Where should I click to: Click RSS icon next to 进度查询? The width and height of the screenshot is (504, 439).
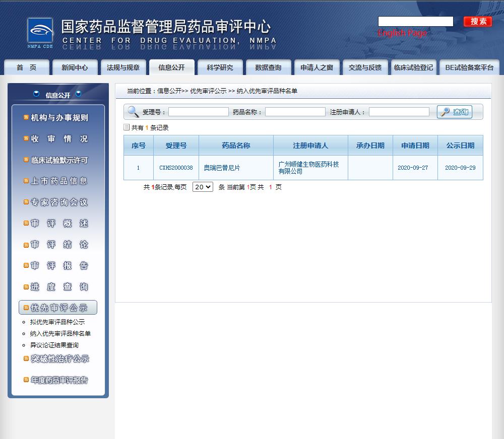click(26, 287)
